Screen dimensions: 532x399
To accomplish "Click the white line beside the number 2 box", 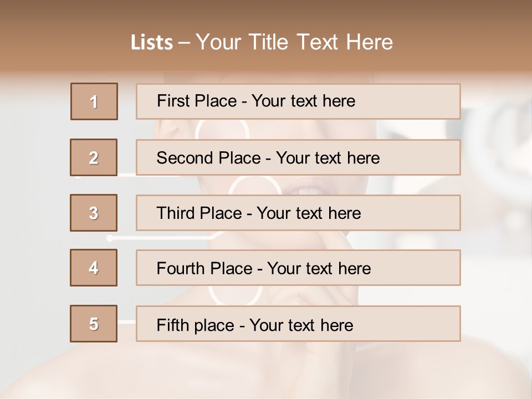I will (x=126, y=175).
